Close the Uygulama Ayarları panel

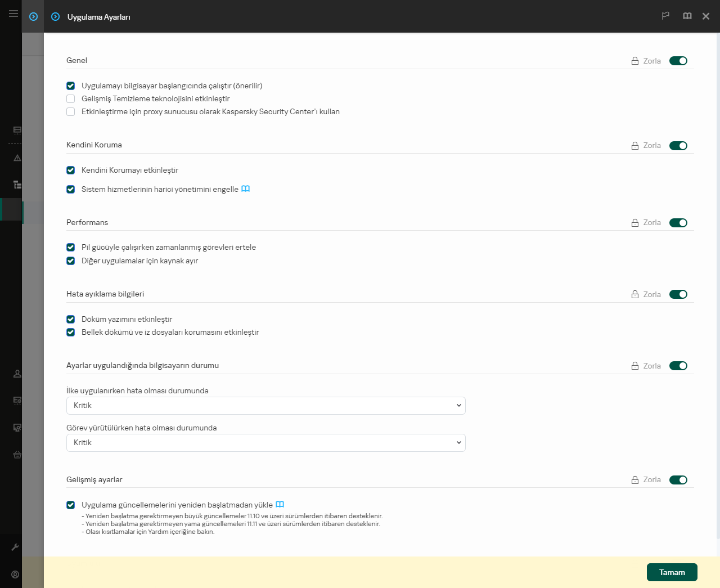click(x=706, y=16)
